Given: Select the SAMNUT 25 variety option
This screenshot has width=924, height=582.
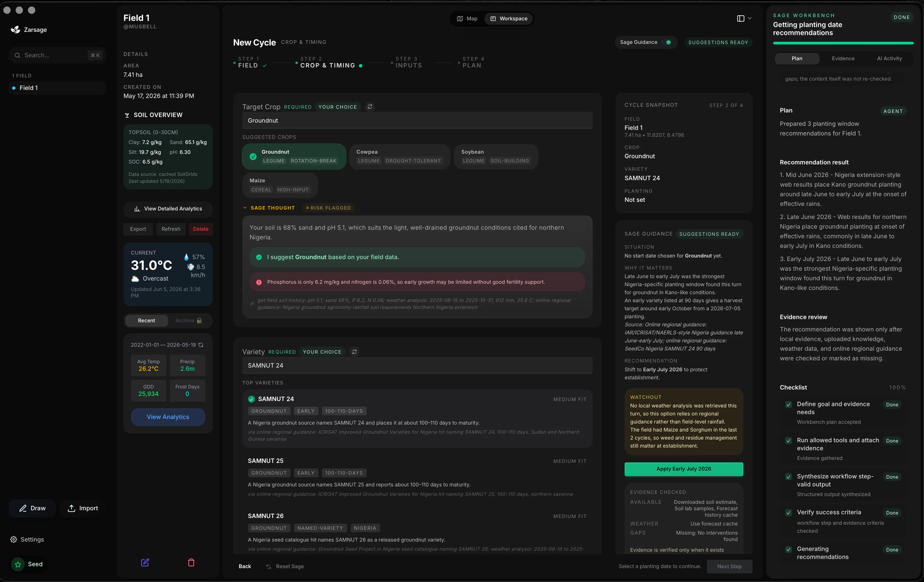Looking at the screenshot, I should click(x=417, y=478).
